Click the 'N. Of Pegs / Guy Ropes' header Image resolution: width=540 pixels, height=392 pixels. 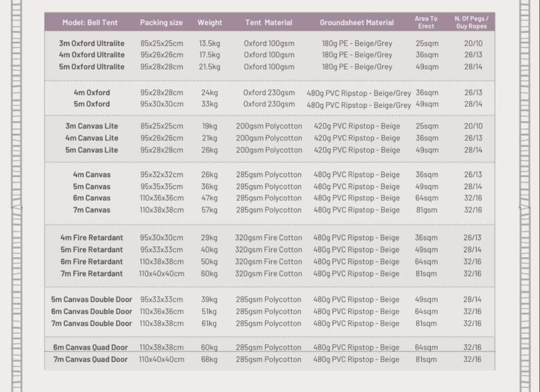pyautogui.click(x=471, y=23)
